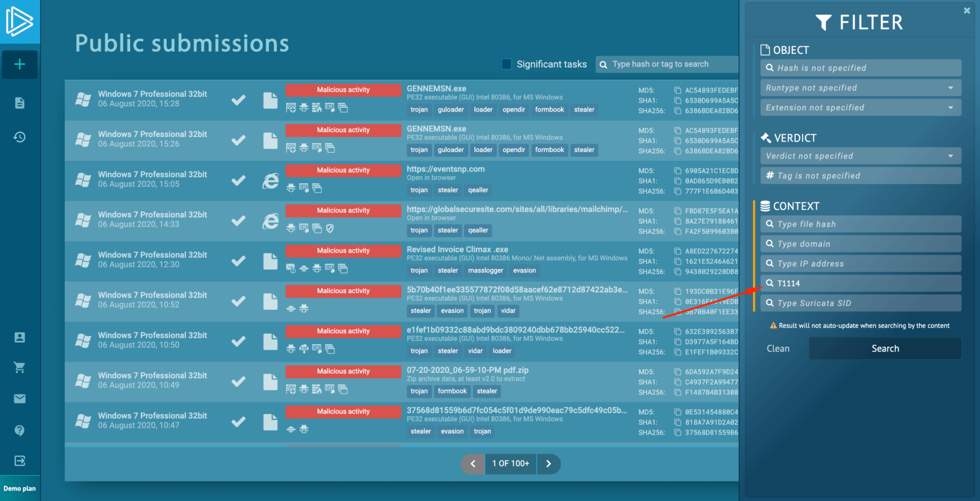Click the ANY.RUN logo in the top-left corner
Viewport: 980px width, 501px height.
coord(20,21)
